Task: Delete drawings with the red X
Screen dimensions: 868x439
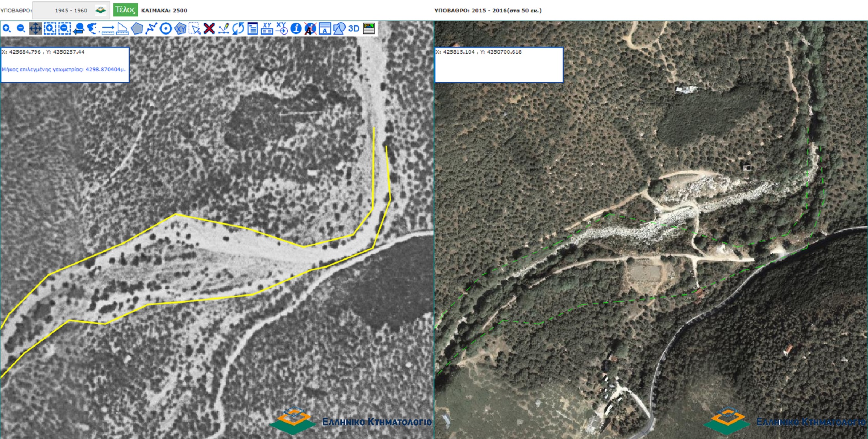Action: tap(209, 29)
